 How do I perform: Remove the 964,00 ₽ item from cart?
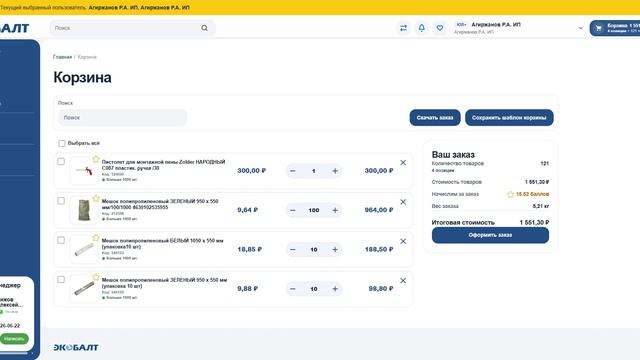point(403,202)
